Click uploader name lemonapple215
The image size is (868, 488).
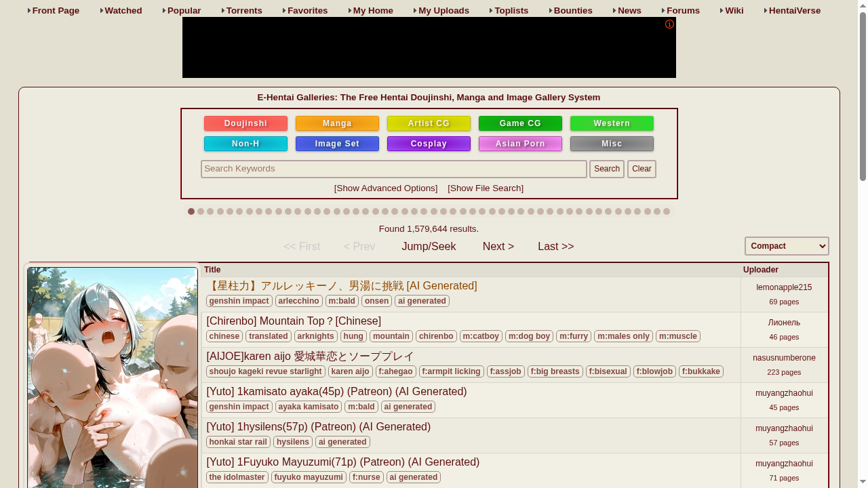(784, 287)
